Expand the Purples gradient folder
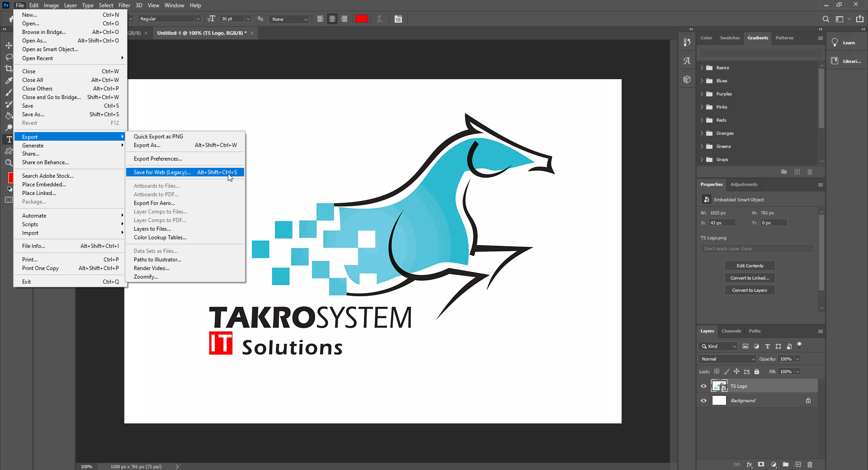Image resolution: width=868 pixels, height=470 pixels. (x=702, y=94)
